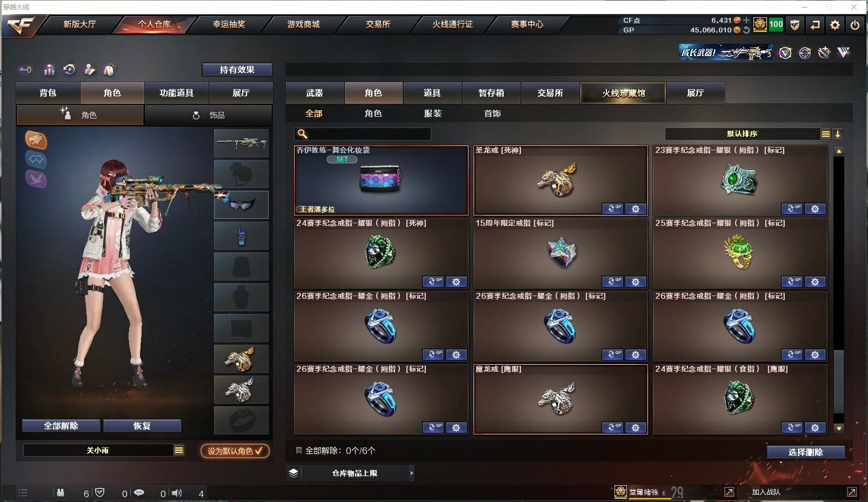Open settings gear in top bar

(835, 25)
